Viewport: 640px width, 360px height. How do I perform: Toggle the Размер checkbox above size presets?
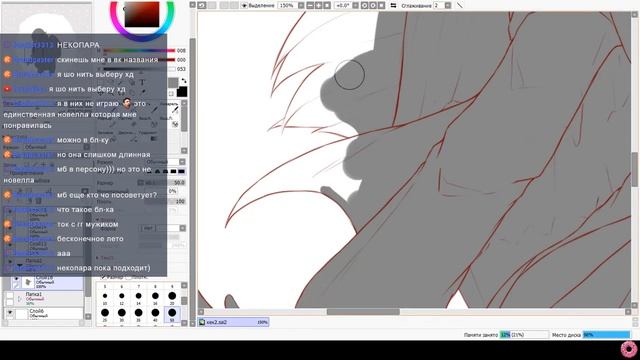pos(104,277)
